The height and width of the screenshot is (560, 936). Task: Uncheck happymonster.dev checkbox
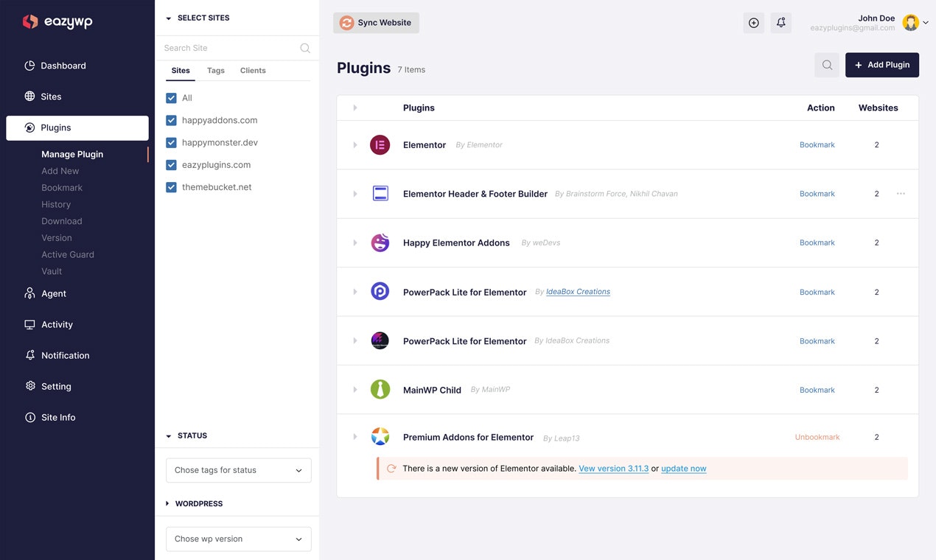coord(171,142)
